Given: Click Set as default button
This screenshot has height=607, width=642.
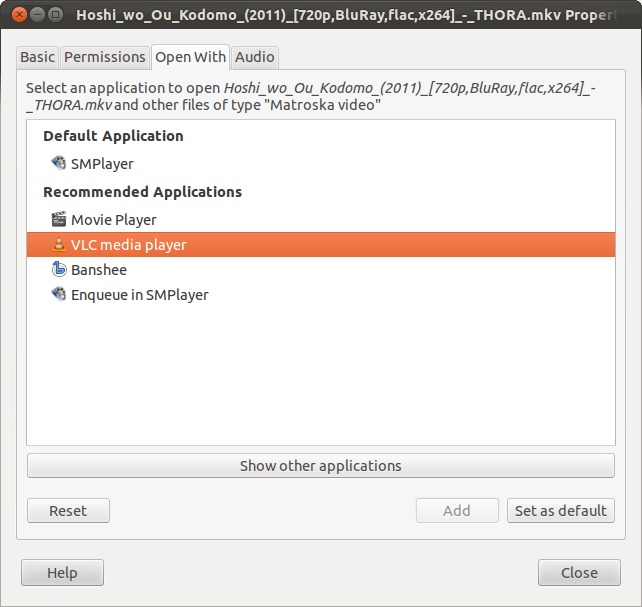Looking at the screenshot, I should pos(561,510).
